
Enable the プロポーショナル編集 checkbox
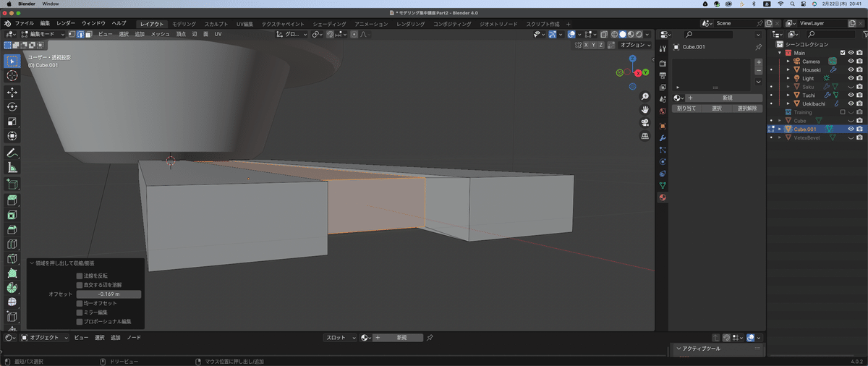(80, 321)
